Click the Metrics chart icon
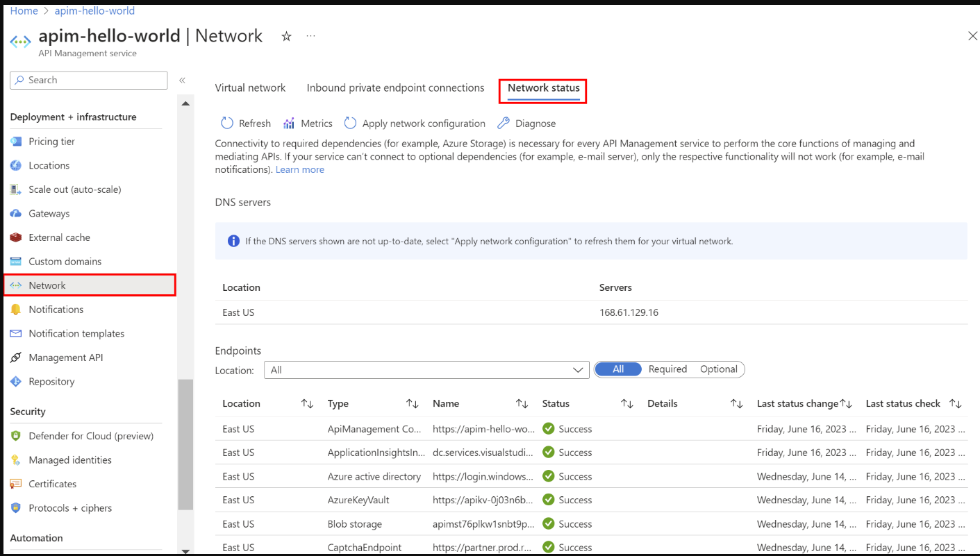The height and width of the screenshot is (556, 980). (289, 124)
